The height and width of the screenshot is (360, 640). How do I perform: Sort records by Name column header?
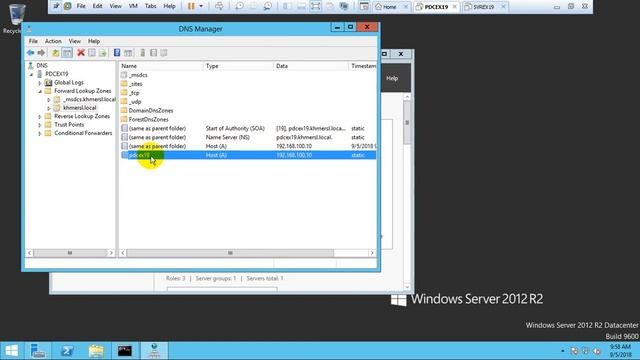click(161, 66)
